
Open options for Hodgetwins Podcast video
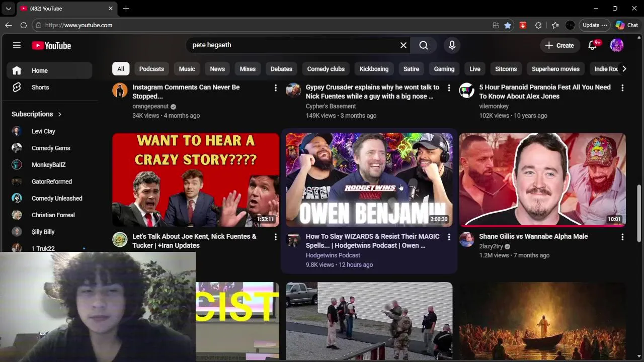pyautogui.click(x=449, y=237)
